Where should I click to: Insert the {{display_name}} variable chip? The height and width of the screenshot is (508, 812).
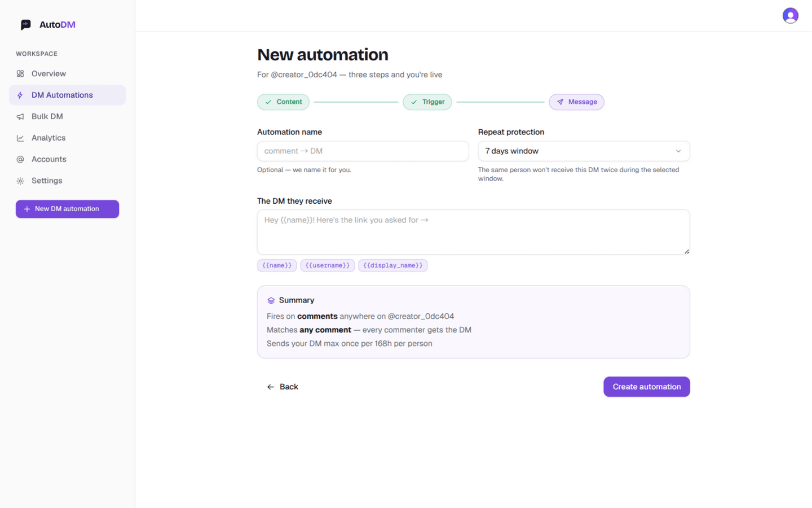(x=393, y=265)
